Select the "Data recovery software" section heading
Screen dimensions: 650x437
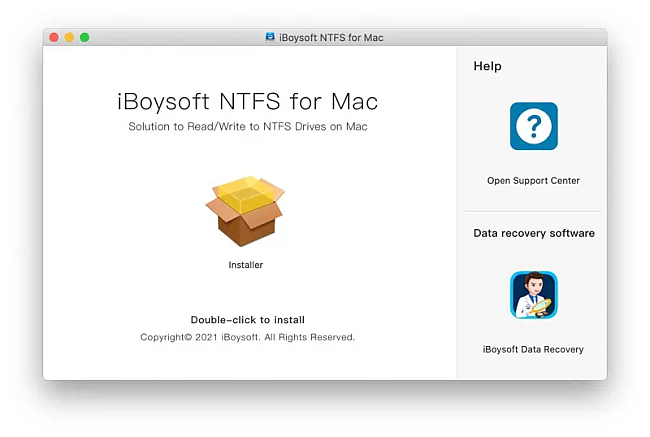pos(533,233)
